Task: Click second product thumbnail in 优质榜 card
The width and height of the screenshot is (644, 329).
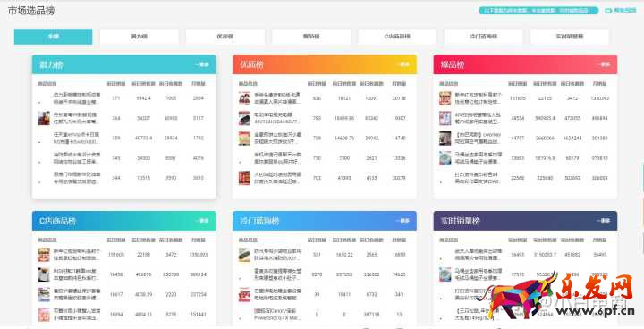Action: tap(245, 118)
